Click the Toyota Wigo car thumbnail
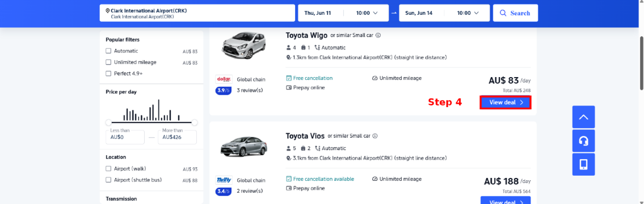The height and width of the screenshot is (204, 644). (x=243, y=45)
